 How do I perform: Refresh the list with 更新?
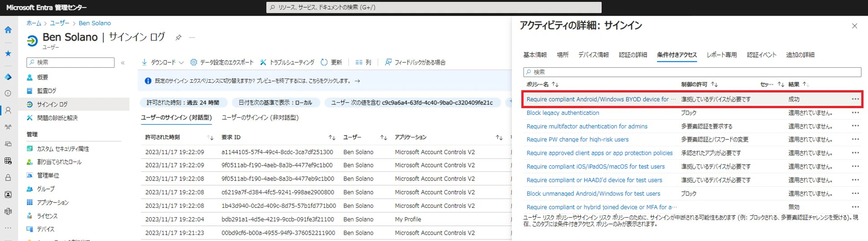tap(331, 62)
